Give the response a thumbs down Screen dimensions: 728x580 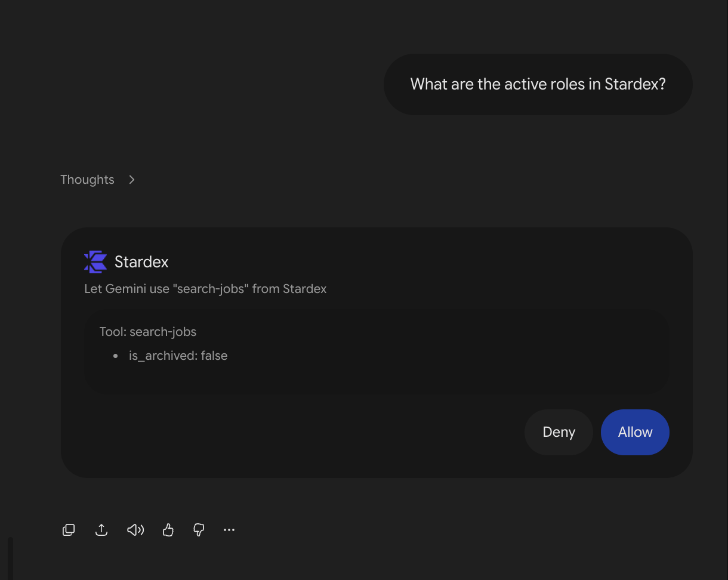coord(199,530)
